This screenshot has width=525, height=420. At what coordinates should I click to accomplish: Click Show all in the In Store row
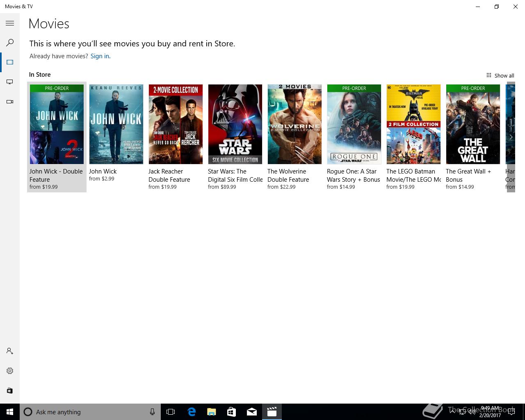pyautogui.click(x=500, y=75)
